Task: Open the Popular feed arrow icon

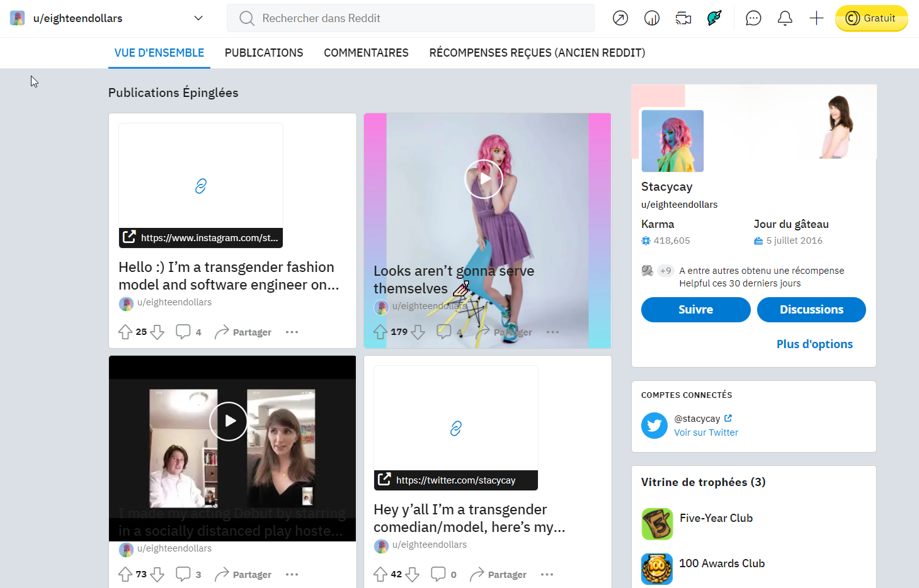Action: pos(620,18)
